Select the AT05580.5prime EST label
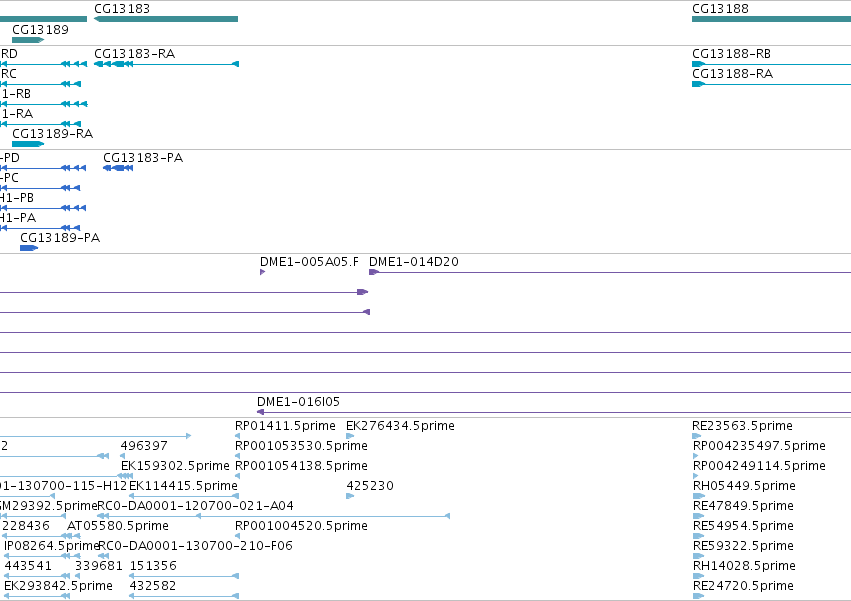 tap(118, 526)
